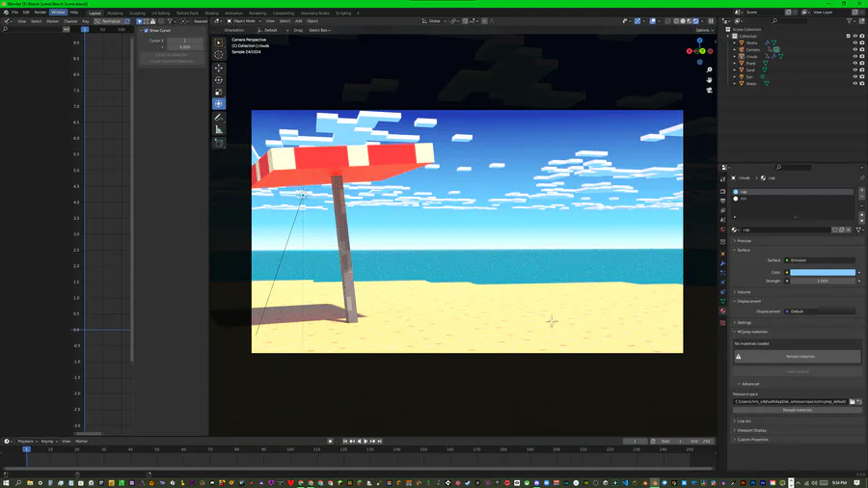The height and width of the screenshot is (488, 868).
Task: Collapse the Displacement panel
Action: [748, 302]
